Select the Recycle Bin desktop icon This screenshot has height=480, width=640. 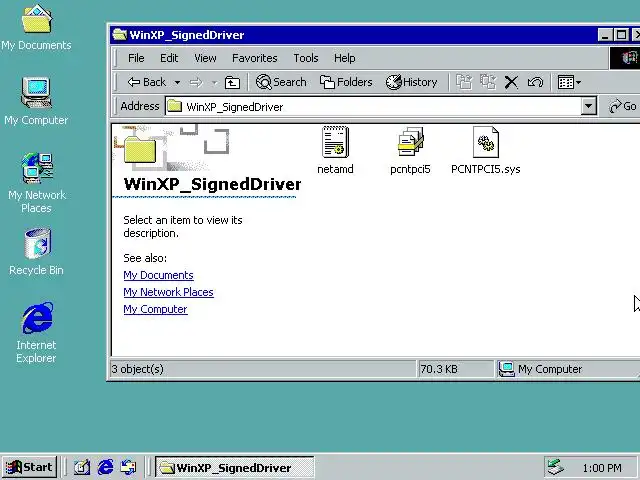[36, 251]
